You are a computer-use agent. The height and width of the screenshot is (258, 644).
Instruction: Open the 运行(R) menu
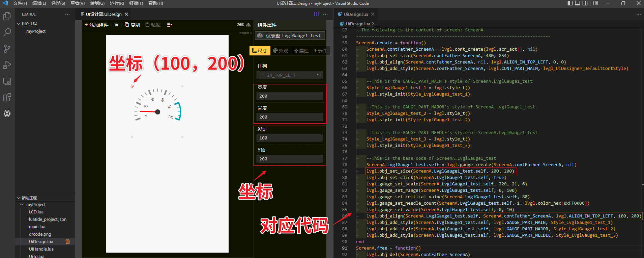(x=117, y=3)
